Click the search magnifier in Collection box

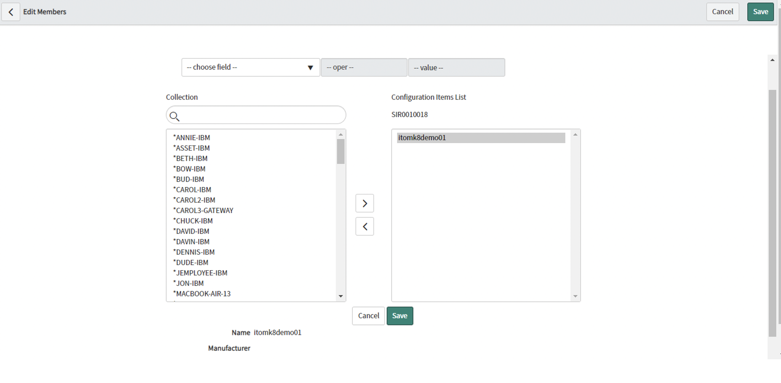[174, 117]
